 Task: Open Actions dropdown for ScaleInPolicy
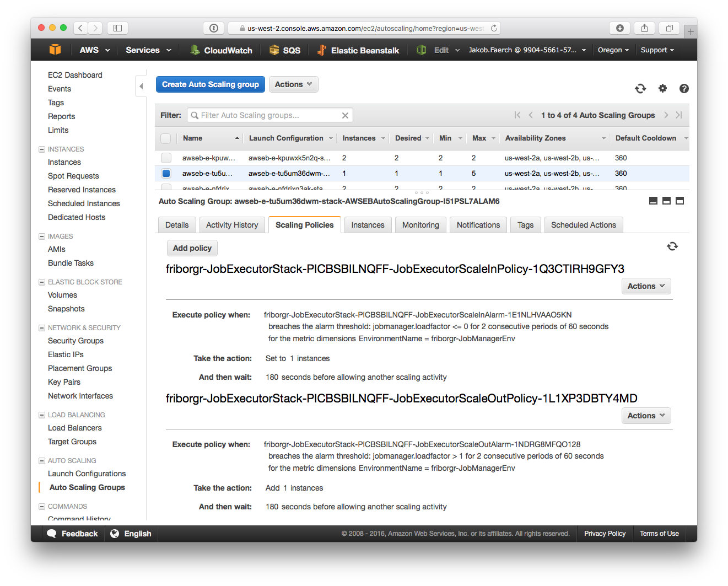click(646, 286)
